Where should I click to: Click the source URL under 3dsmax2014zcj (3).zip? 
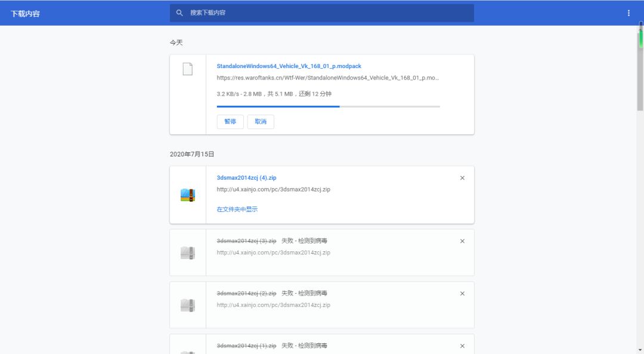click(x=274, y=253)
